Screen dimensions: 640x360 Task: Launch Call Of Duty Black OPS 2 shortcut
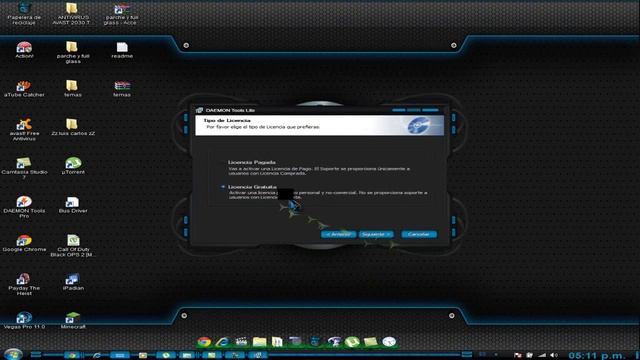pyautogui.click(x=73, y=246)
